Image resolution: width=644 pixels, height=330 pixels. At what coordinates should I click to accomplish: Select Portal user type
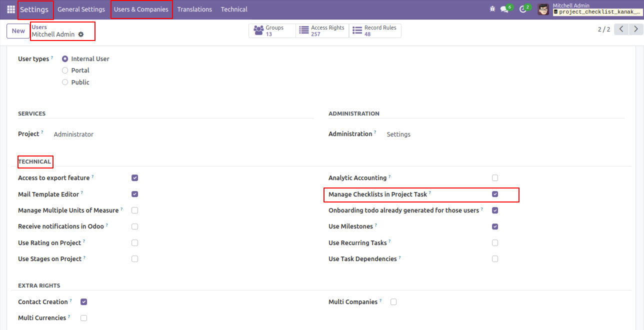click(65, 70)
